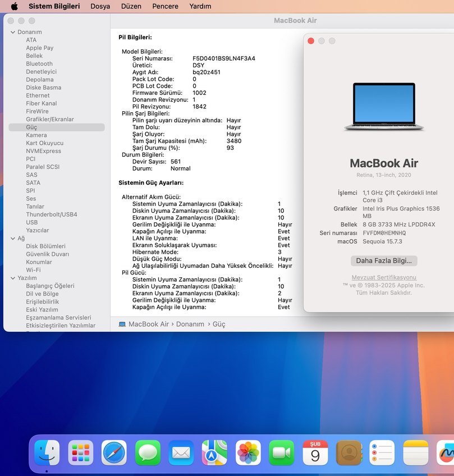Image resolution: width=454 pixels, height=476 pixels.
Task: Start FaceTime from the Dock
Action: click(x=281, y=452)
